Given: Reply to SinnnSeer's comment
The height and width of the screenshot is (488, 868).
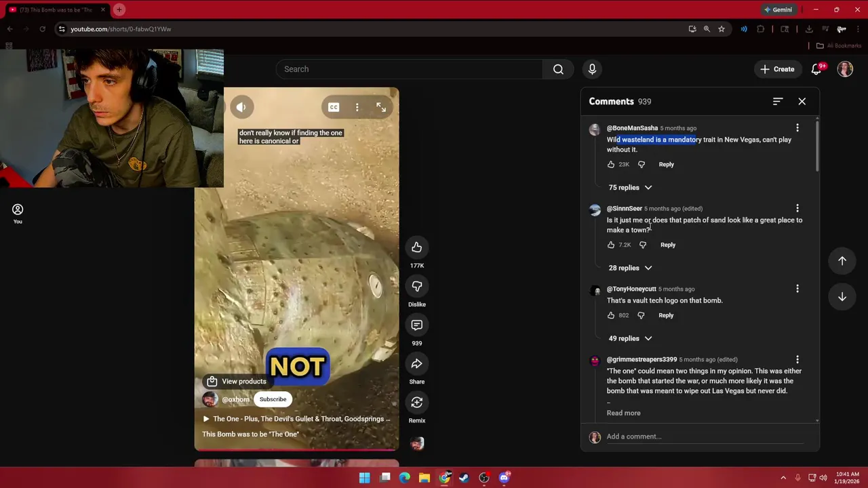Looking at the screenshot, I should (x=668, y=245).
